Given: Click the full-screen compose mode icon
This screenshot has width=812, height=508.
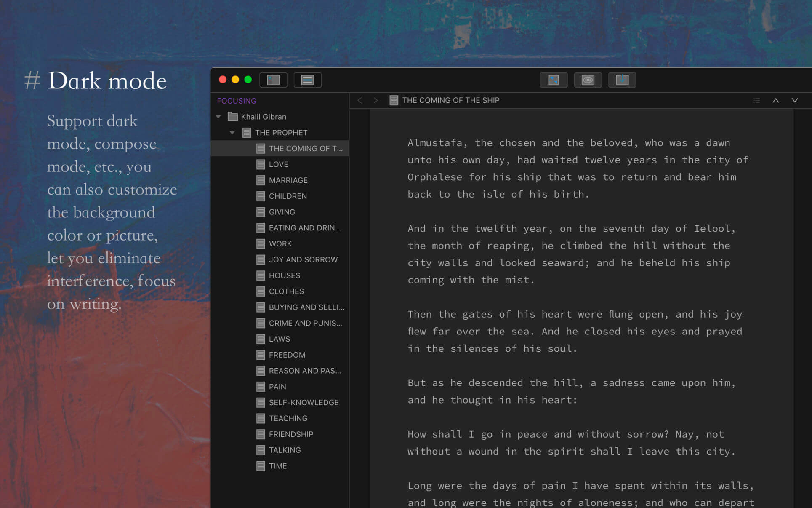Looking at the screenshot, I should 554,80.
